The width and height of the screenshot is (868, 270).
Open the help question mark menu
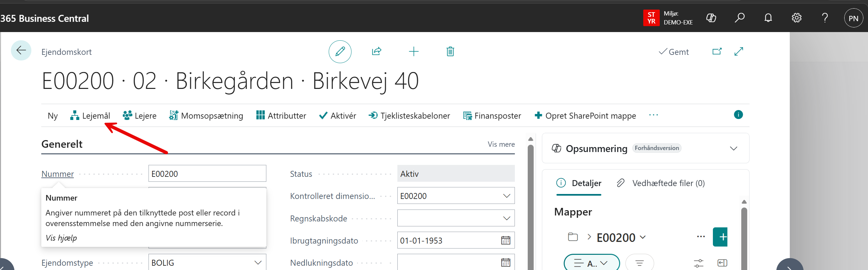pos(824,18)
